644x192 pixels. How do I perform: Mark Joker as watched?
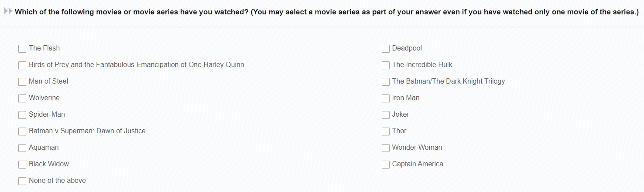click(x=386, y=115)
